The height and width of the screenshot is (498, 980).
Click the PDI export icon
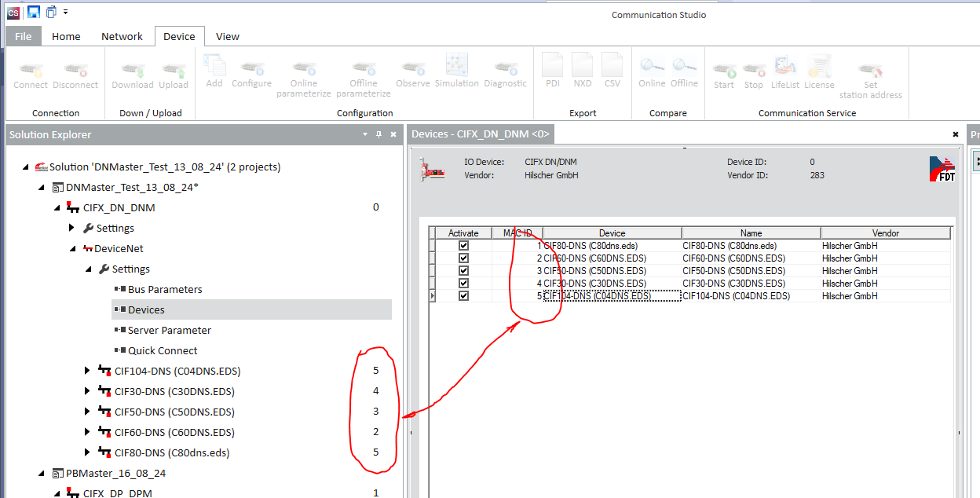(x=553, y=65)
